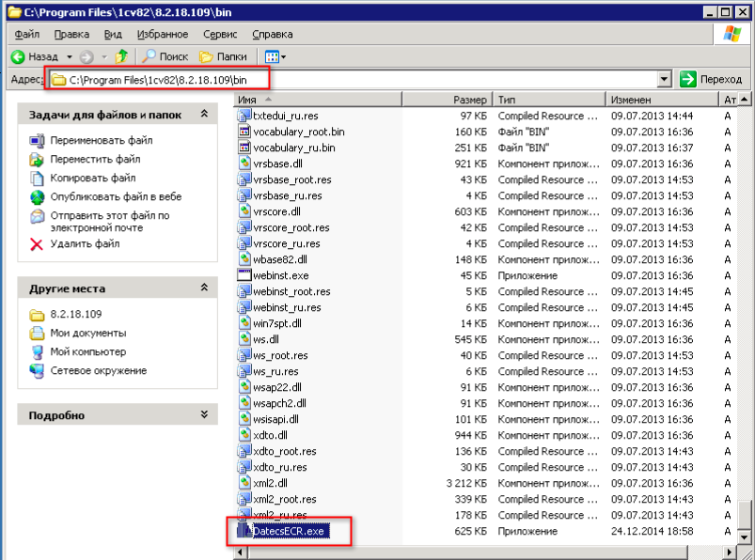Click the Forward navigation arrow icon

pos(87,56)
